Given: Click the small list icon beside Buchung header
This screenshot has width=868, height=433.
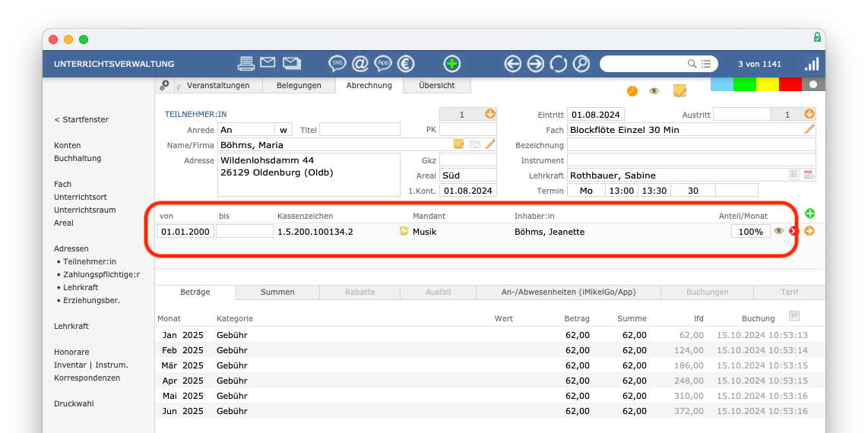Looking at the screenshot, I should [794, 316].
